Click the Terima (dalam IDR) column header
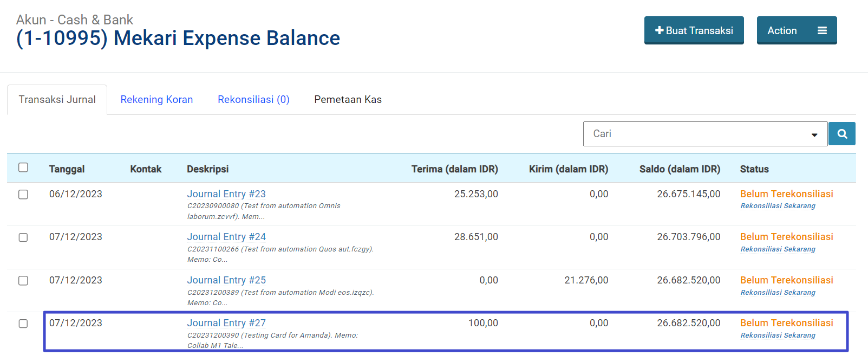 click(x=454, y=169)
